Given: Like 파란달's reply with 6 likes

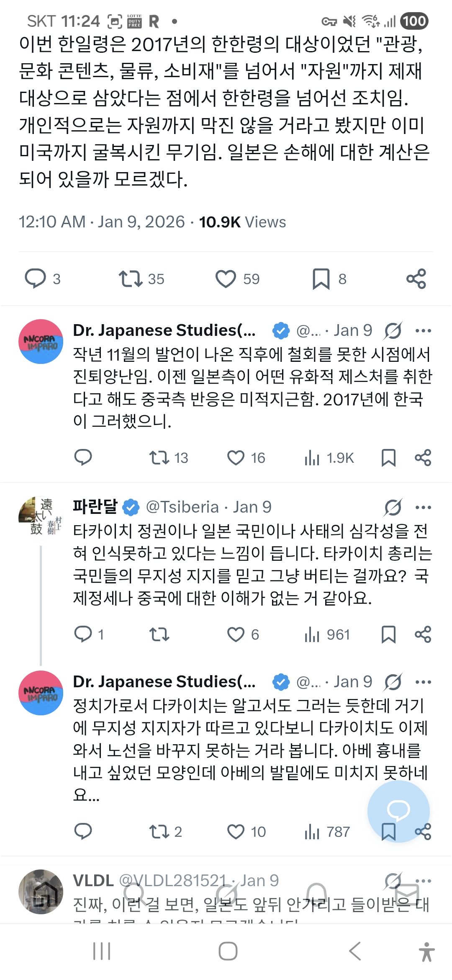Looking at the screenshot, I should (x=236, y=634).
